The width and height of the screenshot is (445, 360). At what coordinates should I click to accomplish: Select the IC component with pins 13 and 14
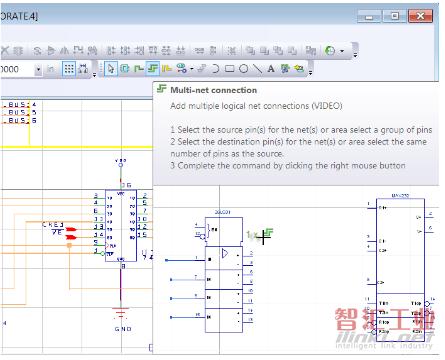click(121, 226)
